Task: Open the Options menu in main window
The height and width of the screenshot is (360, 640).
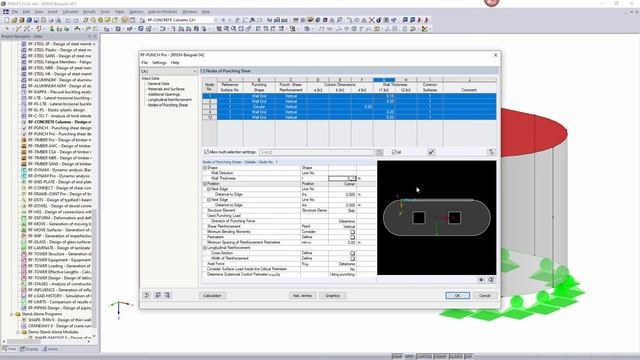Action: tap(136, 12)
